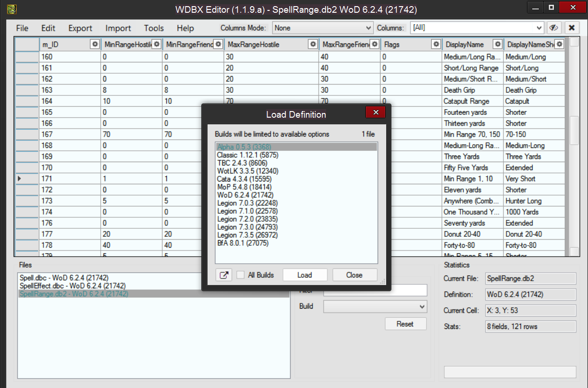Open the Columns Mode dropdown
Screen dimensions: 588x388
point(323,28)
